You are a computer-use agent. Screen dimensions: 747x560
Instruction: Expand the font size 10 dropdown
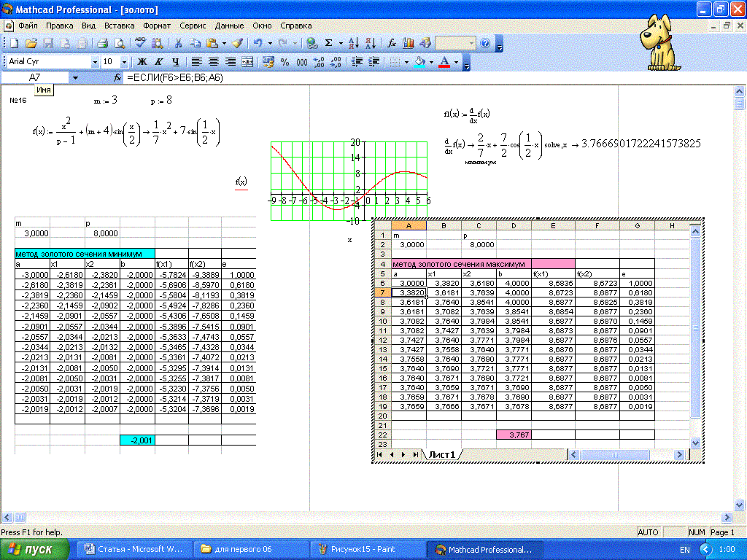(124, 63)
